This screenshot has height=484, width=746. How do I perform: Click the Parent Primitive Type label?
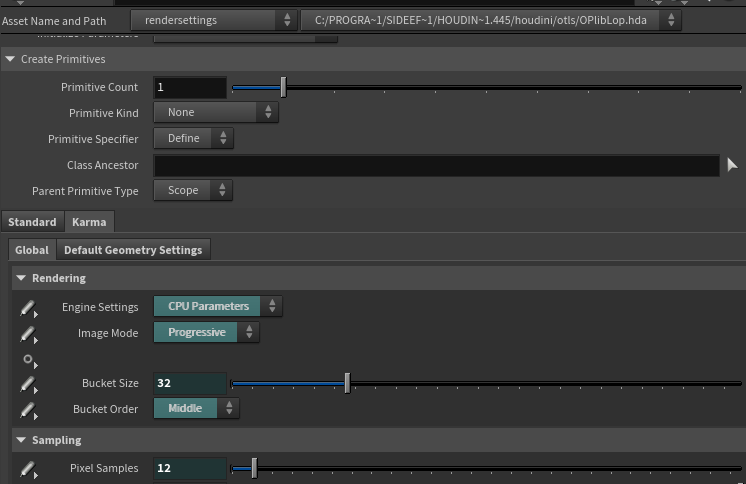click(85, 191)
